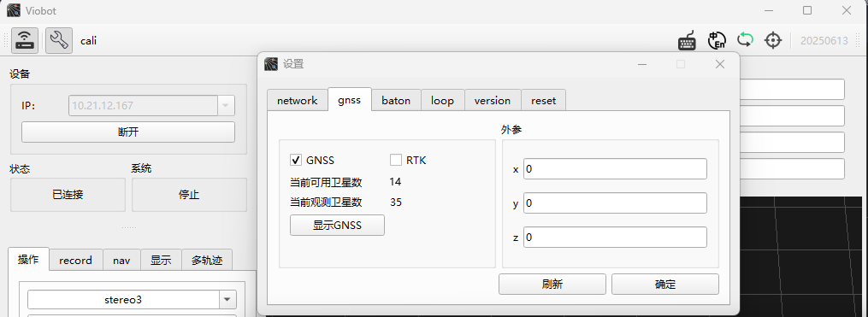Switch language with the globe En icon

717,40
